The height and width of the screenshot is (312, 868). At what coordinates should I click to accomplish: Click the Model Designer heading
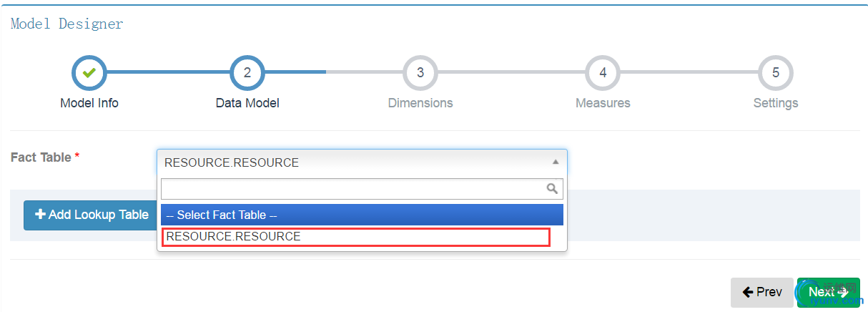67,24
